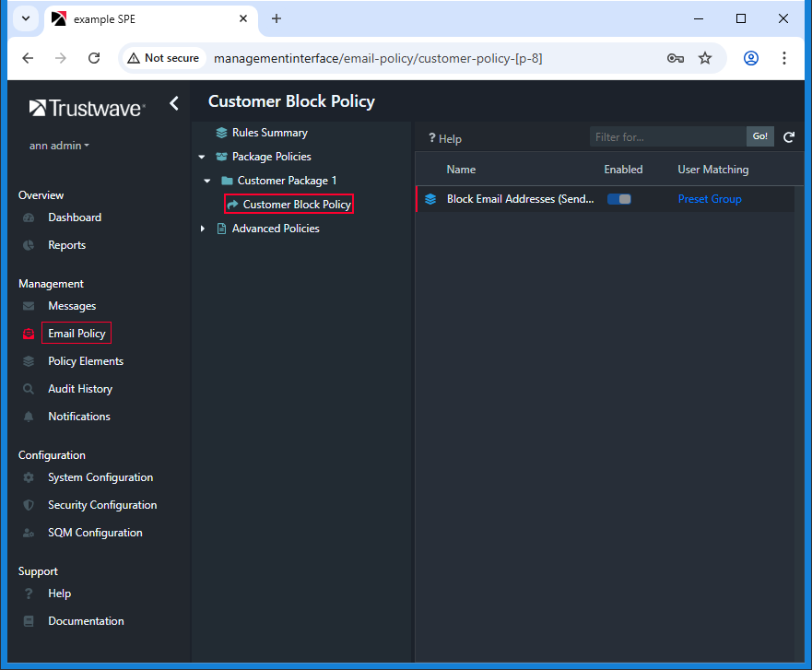Click the Filter for... input field
Image resolution: width=812 pixels, height=670 pixels.
click(x=667, y=137)
